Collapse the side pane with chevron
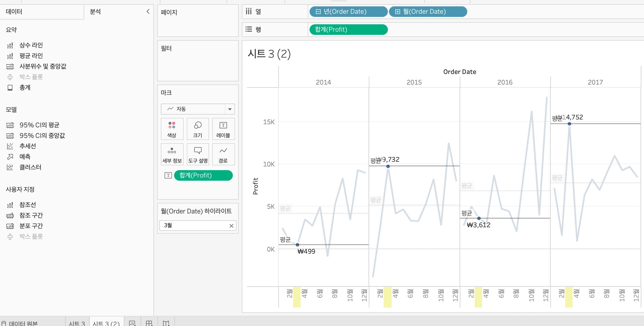 [148, 11]
